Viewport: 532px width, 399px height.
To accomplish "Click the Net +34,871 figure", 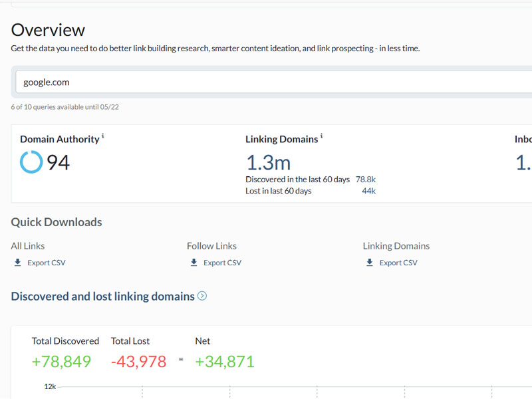I will click(x=225, y=362).
